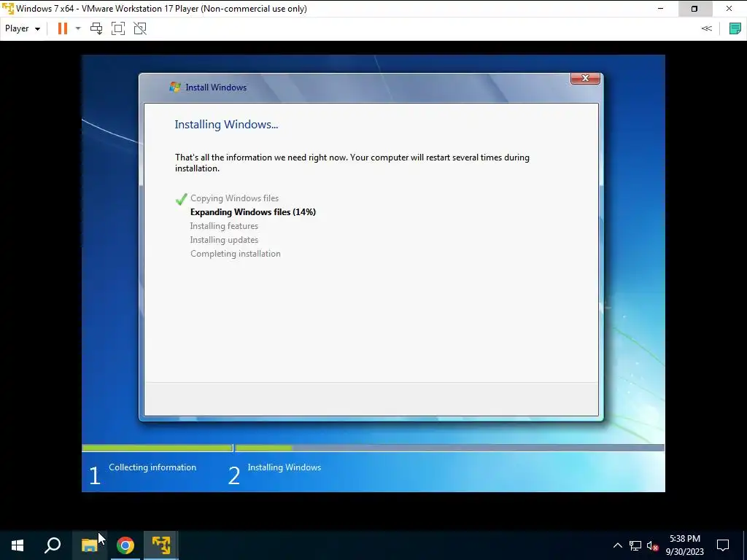Click the Install Windows title flag icon
This screenshot has width=747, height=560.
[x=175, y=87]
